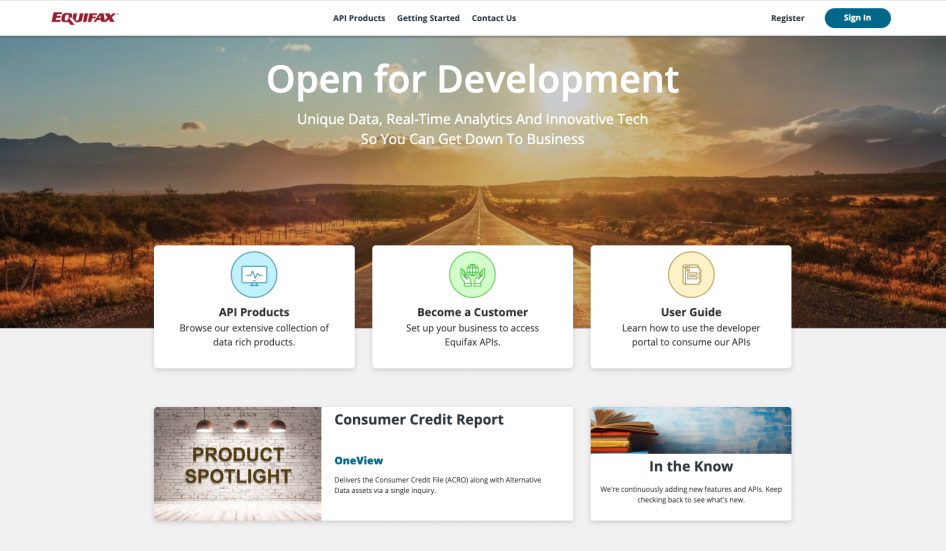The image size is (946, 551).
Task: Go to Contact Us in the header
Action: coord(494,18)
